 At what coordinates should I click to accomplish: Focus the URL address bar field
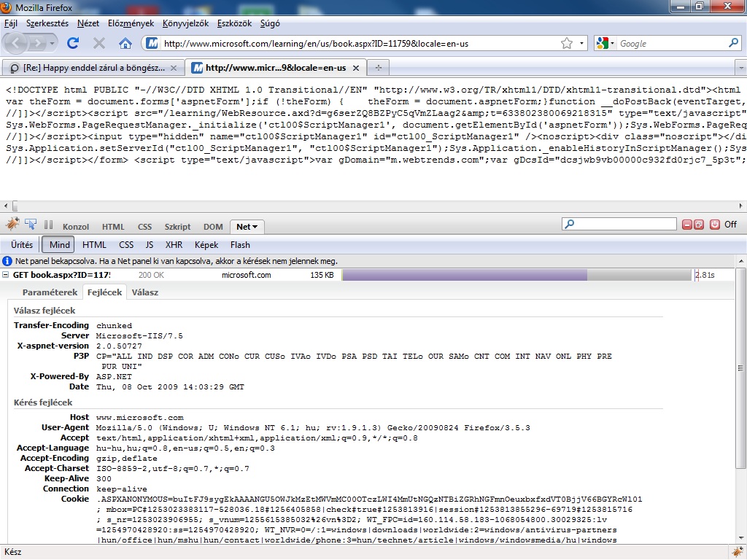click(x=360, y=43)
